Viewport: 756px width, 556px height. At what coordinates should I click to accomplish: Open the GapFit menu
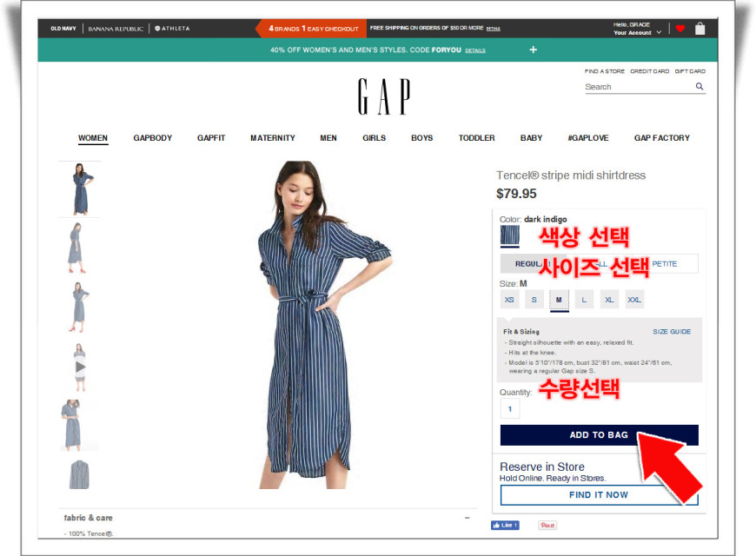(211, 138)
